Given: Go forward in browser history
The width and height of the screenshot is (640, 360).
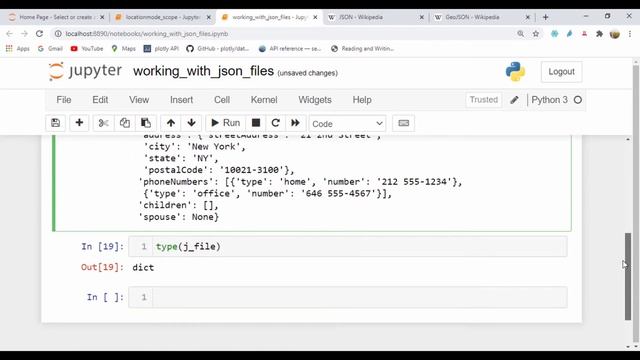Looking at the screenshot, I should click(24, 33).
